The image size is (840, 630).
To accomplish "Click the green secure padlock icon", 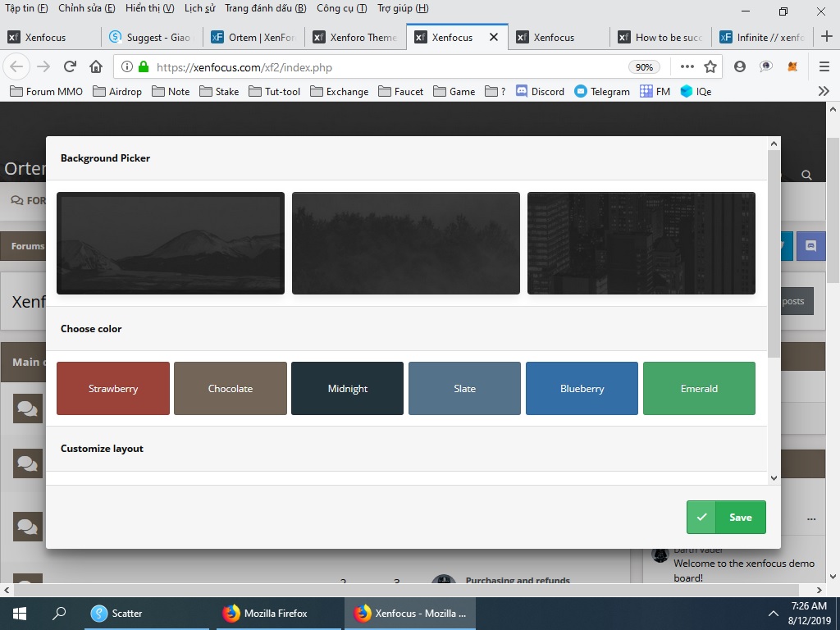I will (x=143, y=67).
